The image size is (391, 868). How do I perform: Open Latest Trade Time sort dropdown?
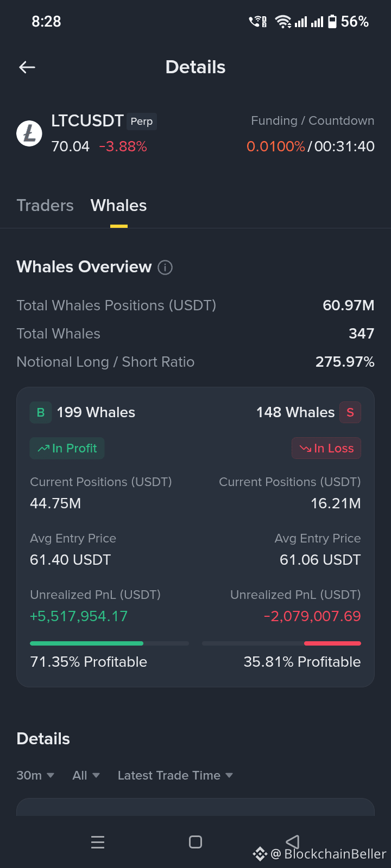point(175,775)
